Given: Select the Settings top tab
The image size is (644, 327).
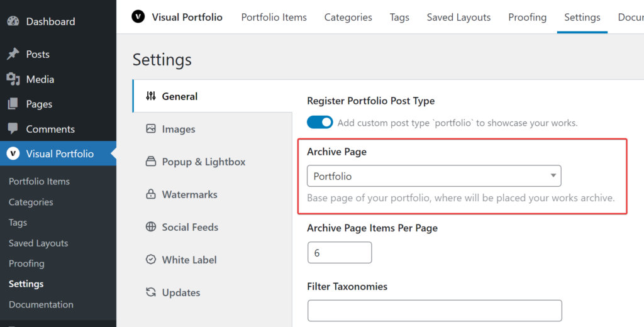Looking at the screenshot, I should coord(582,17).
